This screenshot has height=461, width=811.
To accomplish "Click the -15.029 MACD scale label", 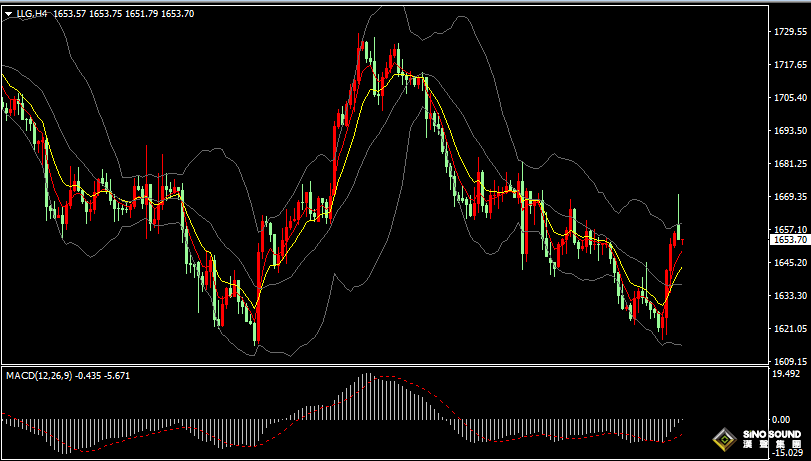I will 786,453.
